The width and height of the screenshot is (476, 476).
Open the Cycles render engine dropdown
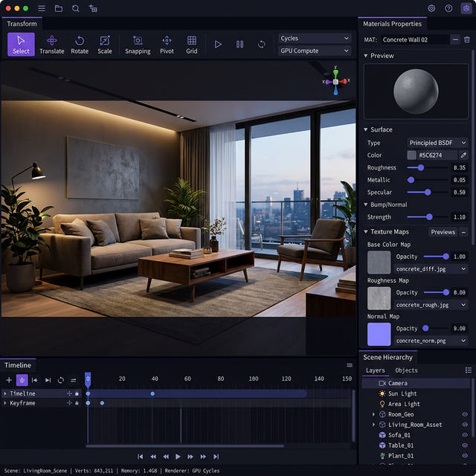coord(314,38)
